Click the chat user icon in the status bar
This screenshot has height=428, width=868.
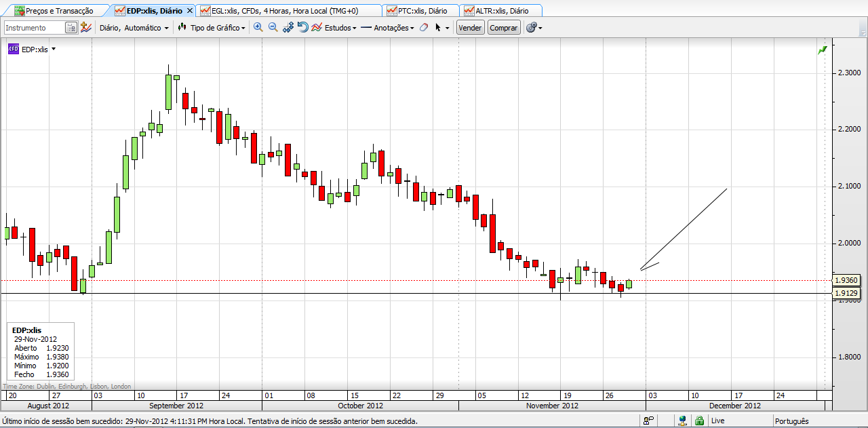pyautogui.click(x=649, y=421)
